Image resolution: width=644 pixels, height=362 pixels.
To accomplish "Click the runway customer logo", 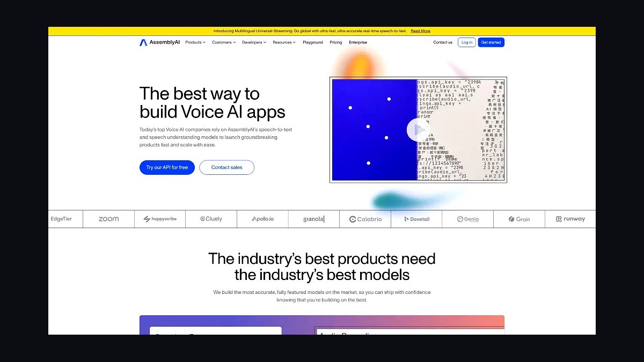I will point(570,219).
